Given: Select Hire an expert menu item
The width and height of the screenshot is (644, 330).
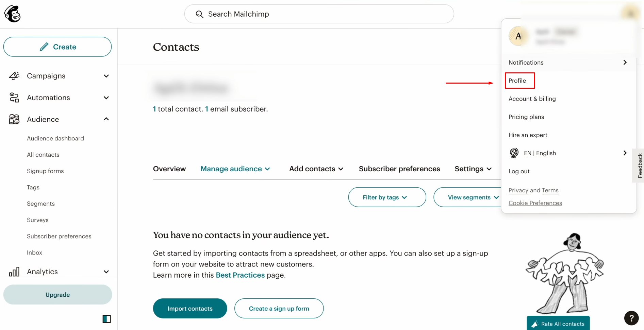Looking at the screenshot, I should point(528,135).
